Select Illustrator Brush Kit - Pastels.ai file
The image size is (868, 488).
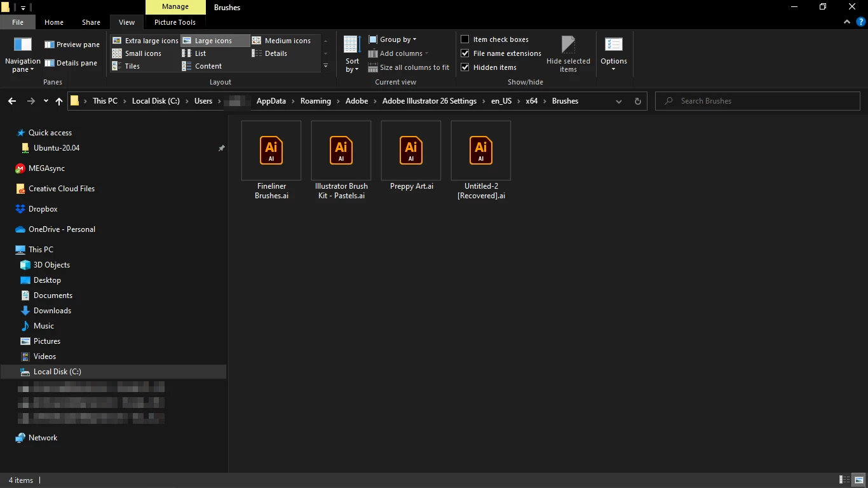341,161
